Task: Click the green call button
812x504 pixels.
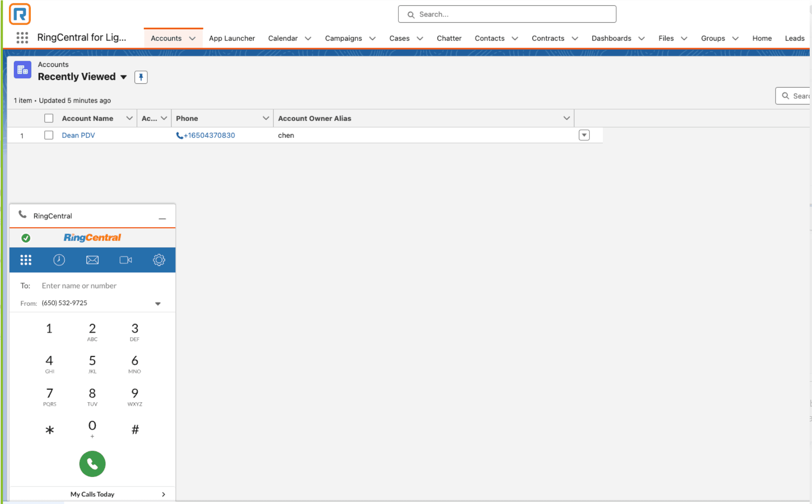Action: pyautogui.click(x=92, y=464)
